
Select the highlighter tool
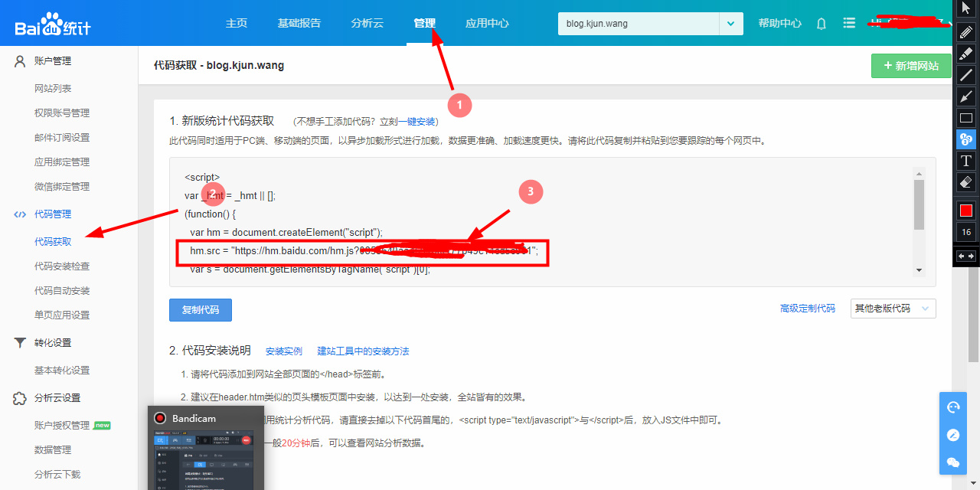click(966, 54)
